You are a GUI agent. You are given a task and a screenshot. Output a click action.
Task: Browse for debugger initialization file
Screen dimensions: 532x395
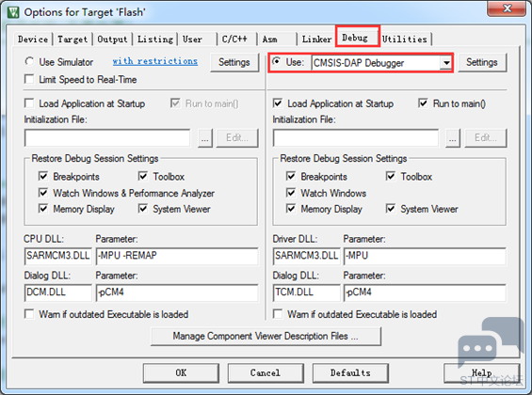[453, 138]
